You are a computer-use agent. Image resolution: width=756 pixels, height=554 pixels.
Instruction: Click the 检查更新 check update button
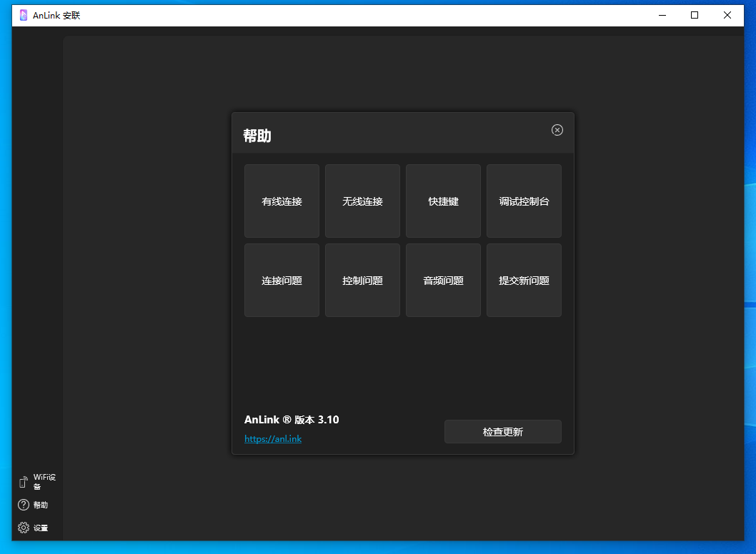coord(503,432)
